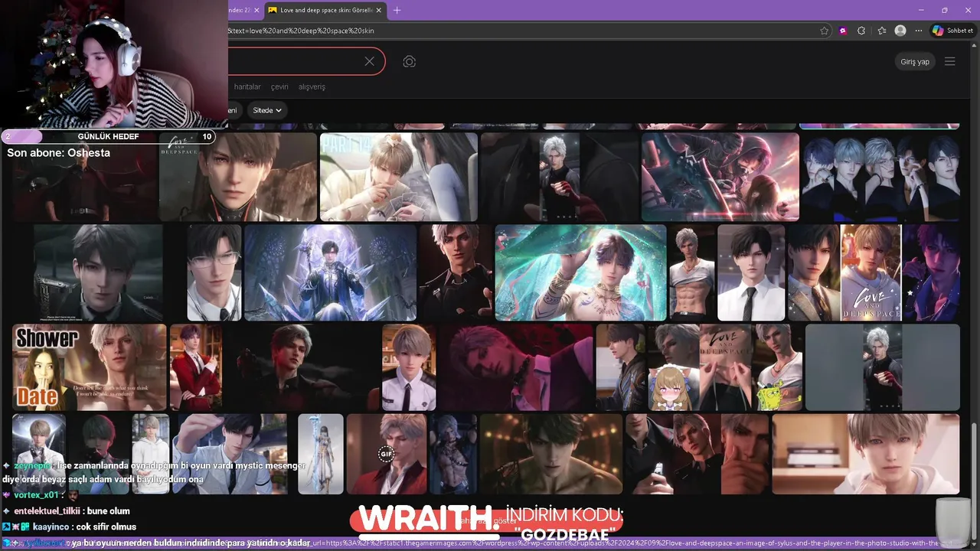Image resolution: width=980 pixels, height=551 pixels.
Task: Open the search page hamburger menu
Action: (950, 61)
